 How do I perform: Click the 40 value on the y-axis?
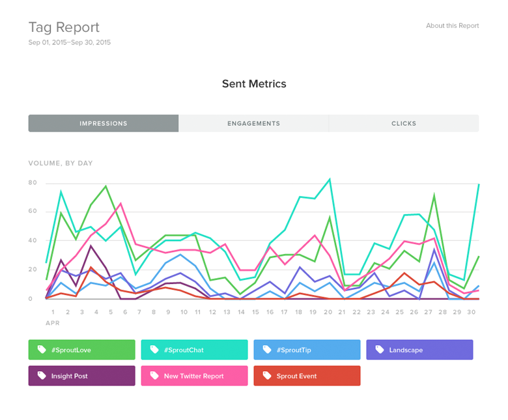pos(33,240)
